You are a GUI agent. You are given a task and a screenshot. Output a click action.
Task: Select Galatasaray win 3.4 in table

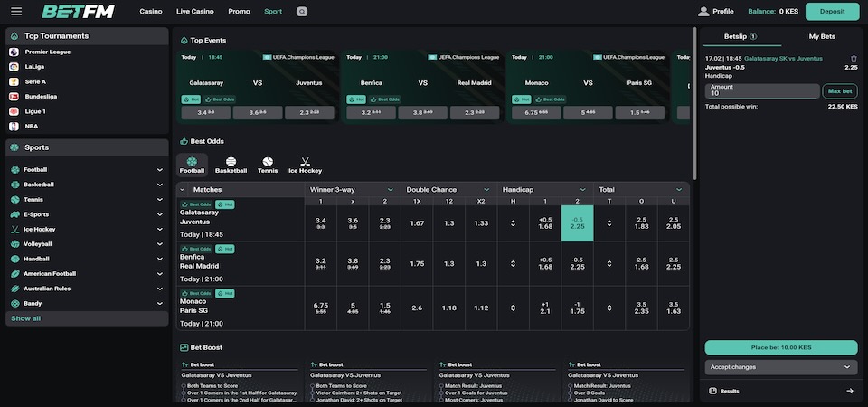(x=320, y=223)
